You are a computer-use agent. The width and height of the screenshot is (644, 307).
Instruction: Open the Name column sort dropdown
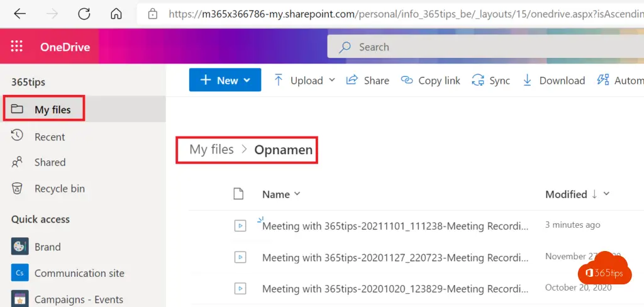pos(281,194)
